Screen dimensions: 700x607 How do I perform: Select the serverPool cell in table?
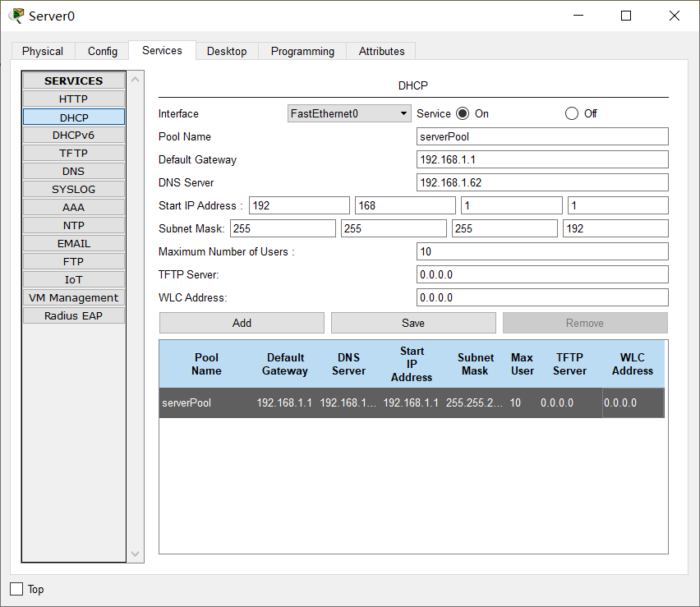[x=206, y=402]
